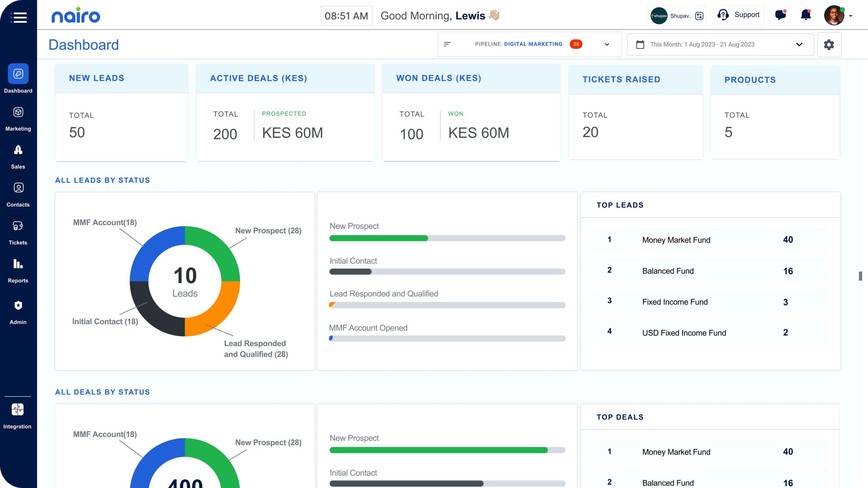This screenshot has height=488, width=868.
Task: Click Initial Contact deals progress bar
Action: [x=447, y=484]
